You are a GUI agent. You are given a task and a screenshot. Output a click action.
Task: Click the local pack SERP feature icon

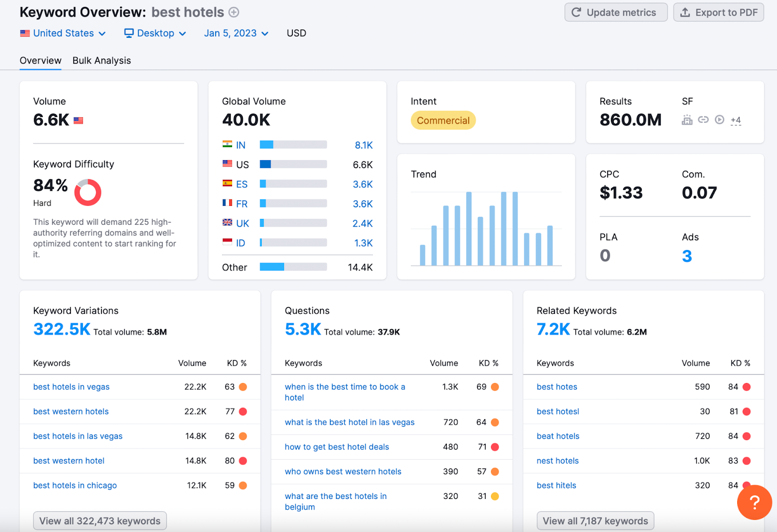[687, 120]
